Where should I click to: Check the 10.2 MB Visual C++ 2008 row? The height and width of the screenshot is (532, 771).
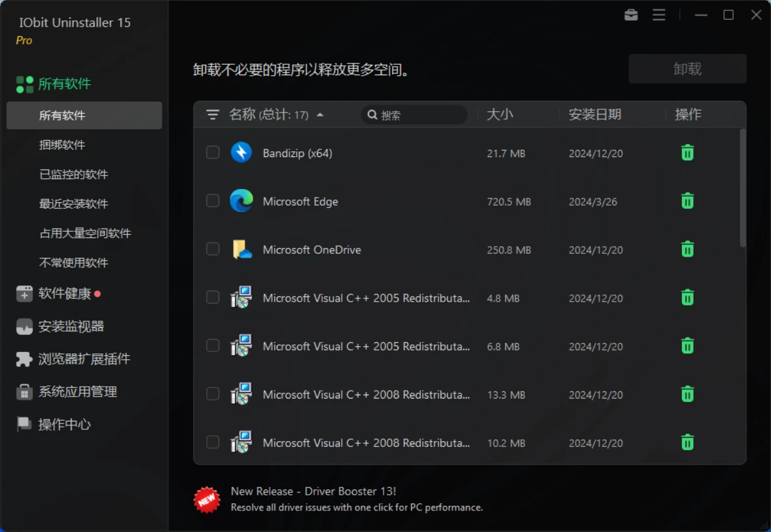point(213,442)
